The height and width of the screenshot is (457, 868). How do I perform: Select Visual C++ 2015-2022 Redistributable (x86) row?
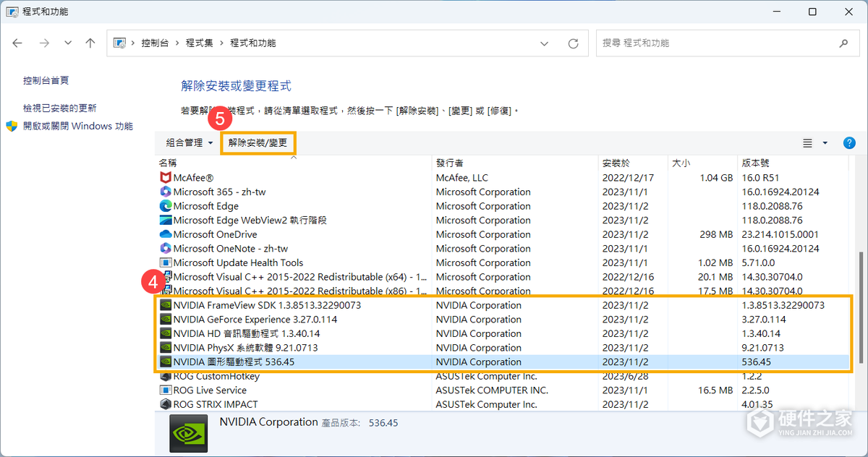click(x=503, y=291)
